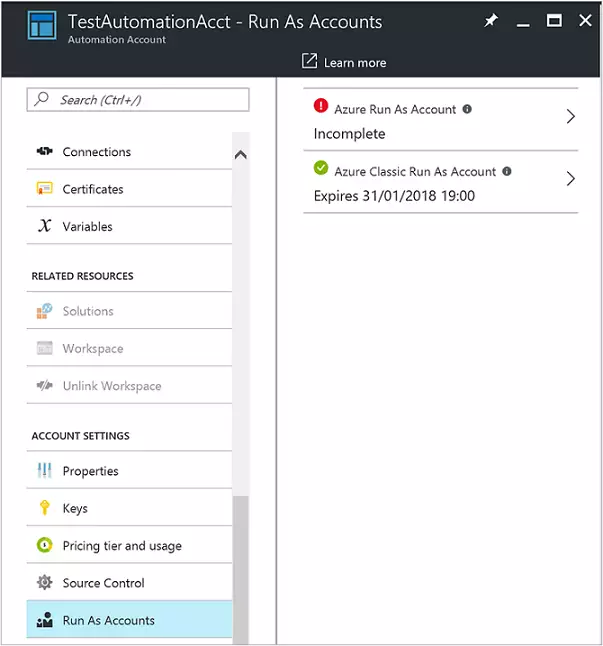Open the Workspace menu entry

(93, 349)
